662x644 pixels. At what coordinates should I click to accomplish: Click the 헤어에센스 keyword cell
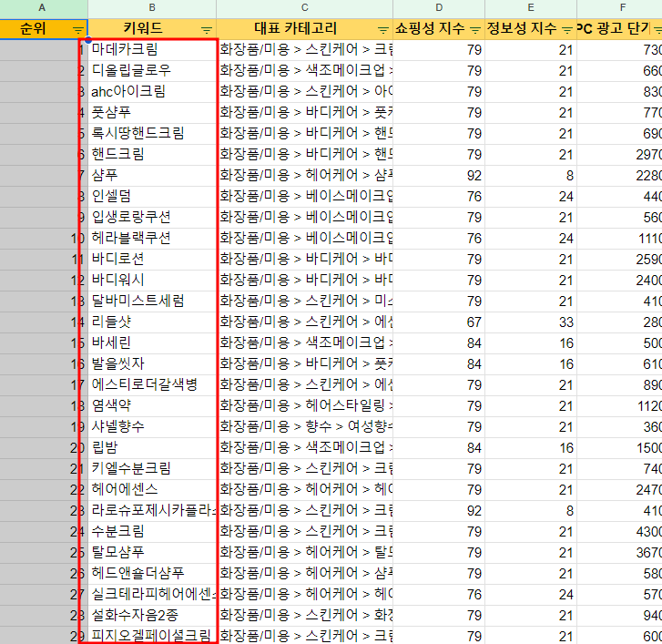tap(152, 489)
